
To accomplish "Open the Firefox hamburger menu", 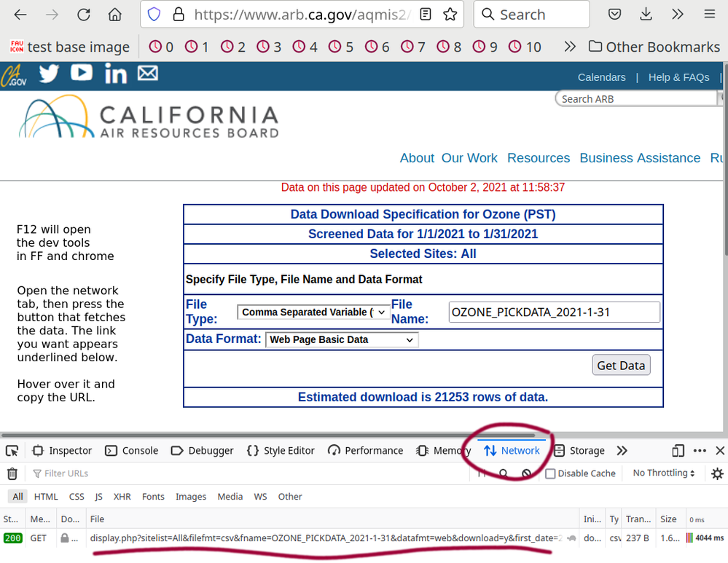I will (x=709, y=15).
